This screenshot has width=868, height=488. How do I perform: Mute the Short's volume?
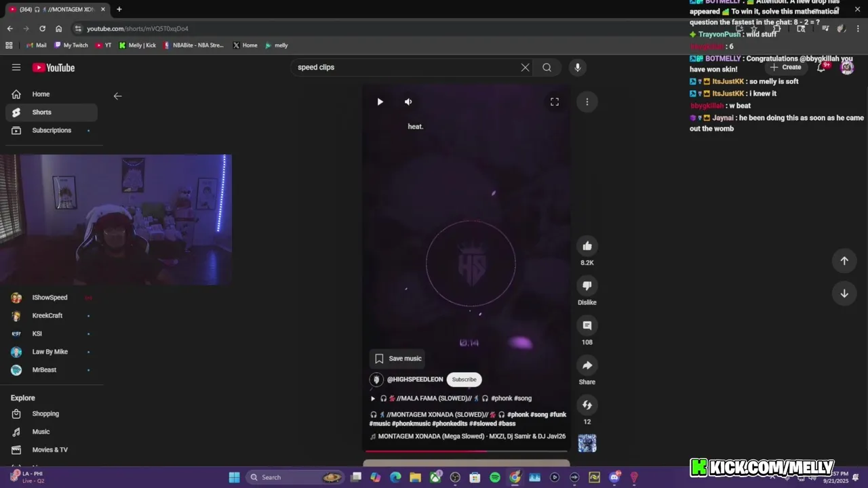tap(408, 102)
